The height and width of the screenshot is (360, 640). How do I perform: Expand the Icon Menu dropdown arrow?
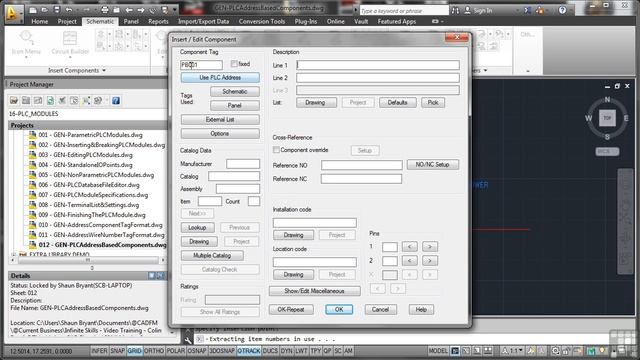click(26, 57)
